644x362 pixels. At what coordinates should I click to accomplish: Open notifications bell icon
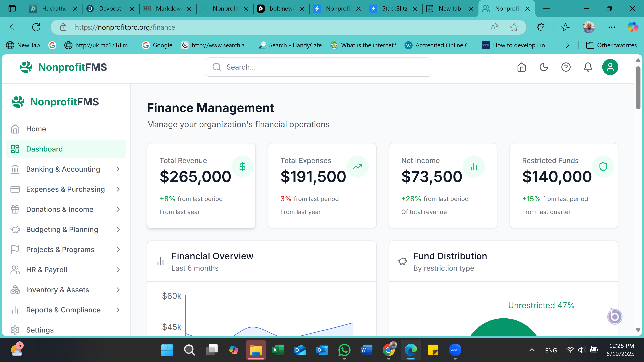588,67
